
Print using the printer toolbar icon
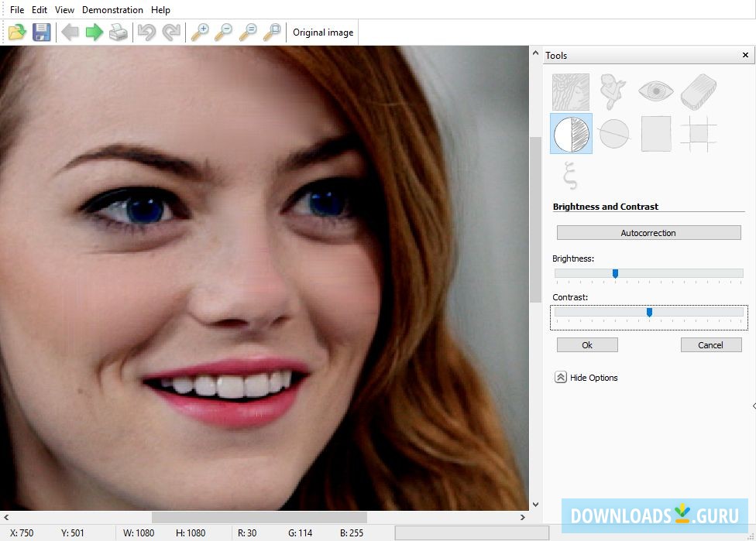click(118, 33)
